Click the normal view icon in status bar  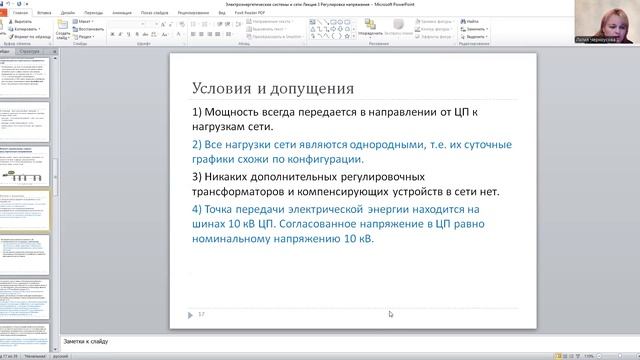point(558,356)
